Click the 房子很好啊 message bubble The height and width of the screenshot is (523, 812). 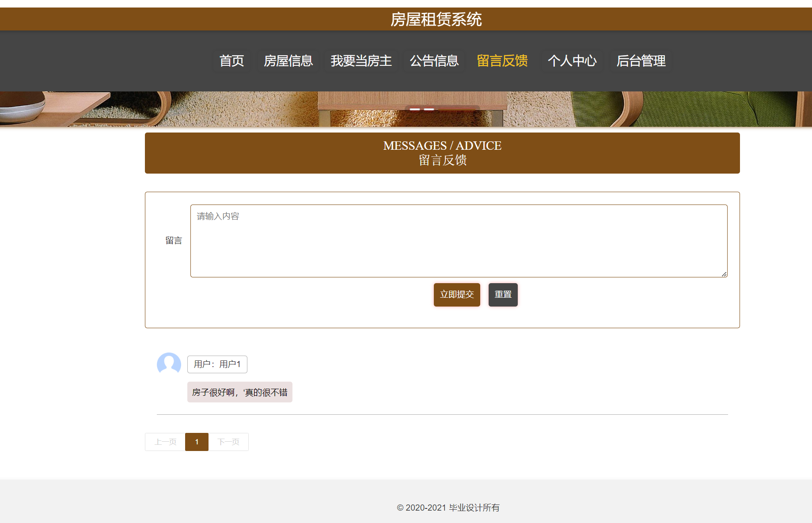(x=239, y=392)
